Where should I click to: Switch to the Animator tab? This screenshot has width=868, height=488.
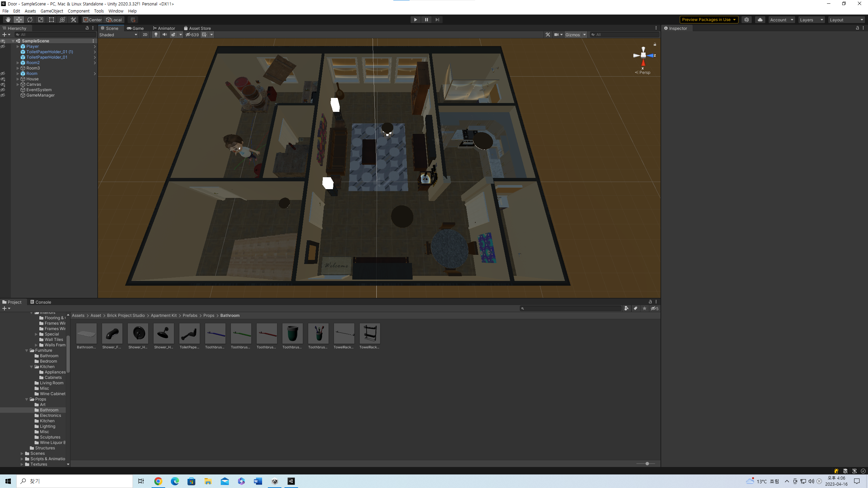pyautogui.click(x=164, y=28)
